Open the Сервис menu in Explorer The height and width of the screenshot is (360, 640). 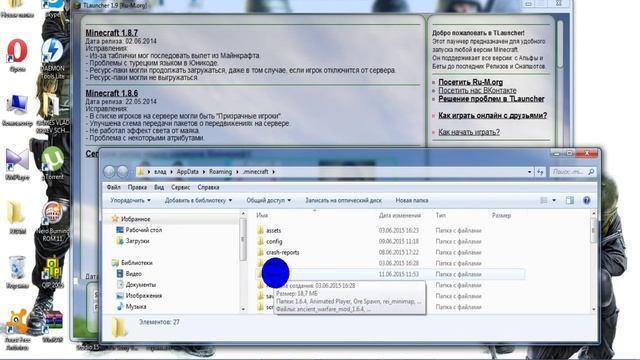[x=180, y=187]
